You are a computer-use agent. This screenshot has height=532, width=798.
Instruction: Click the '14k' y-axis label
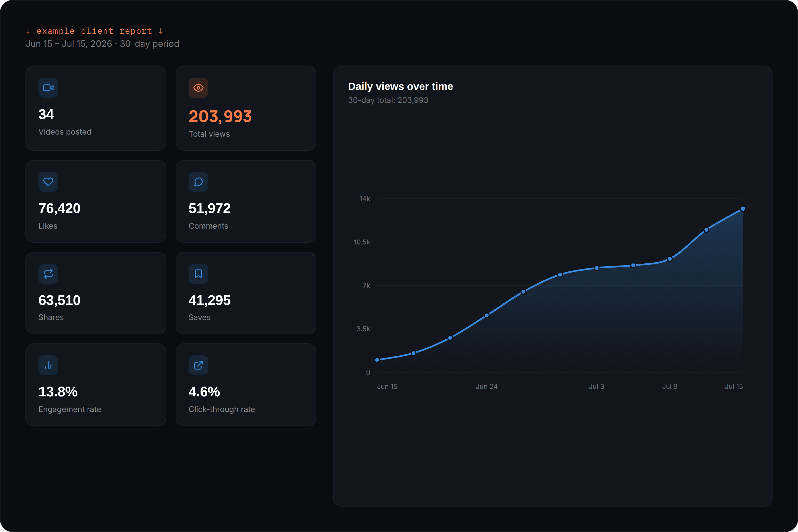click(x=365, y=199)
